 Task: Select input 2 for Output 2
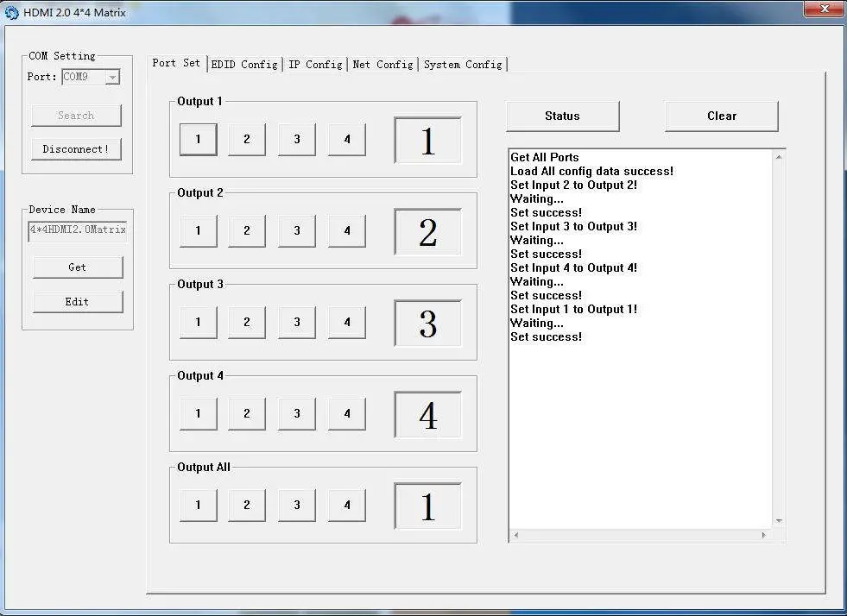click(x=247, y=231)
